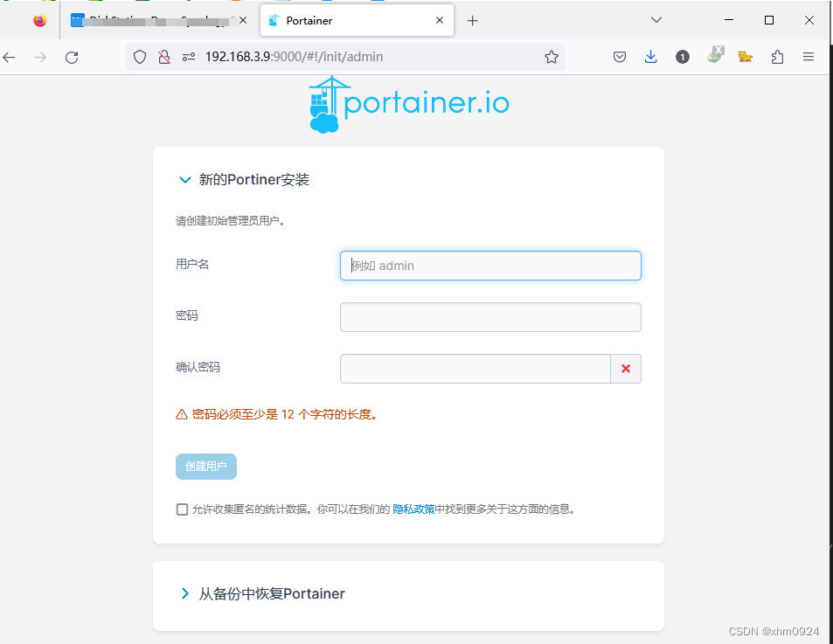Click the 从备份中恢复Portainer heading text
Viewport: 833px width, 644px height.
[x=272, y=593]
